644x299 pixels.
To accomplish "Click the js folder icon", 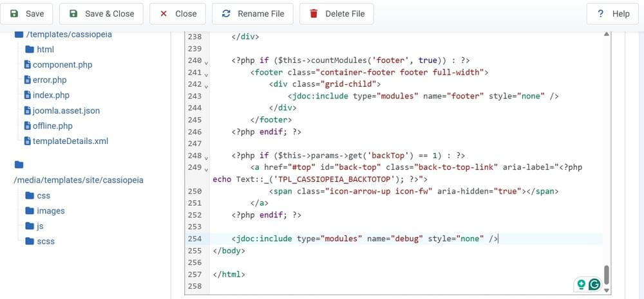I will (x=30, y=226).
